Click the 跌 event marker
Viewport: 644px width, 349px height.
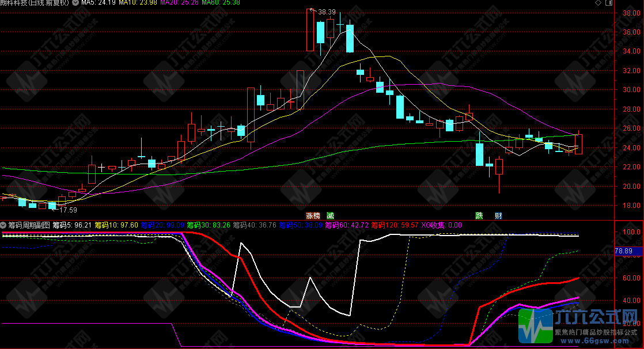pos(479,215)
